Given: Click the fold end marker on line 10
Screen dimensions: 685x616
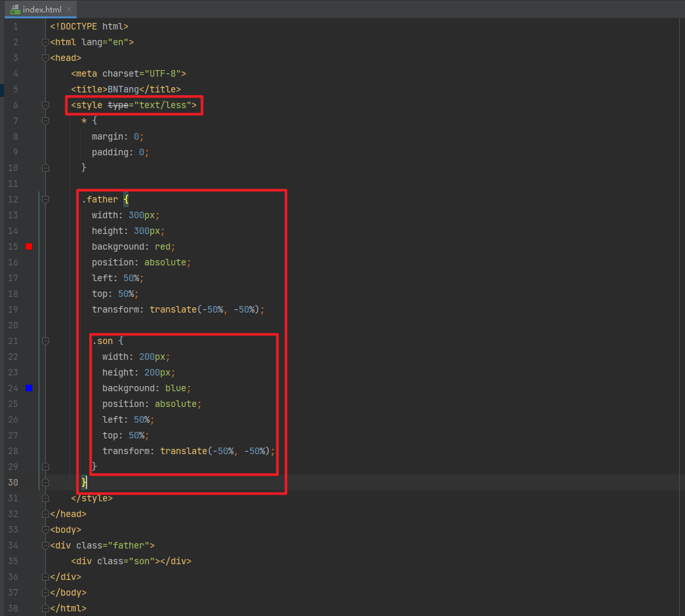Looking at the screenshot, I should (x=45, y=168).
